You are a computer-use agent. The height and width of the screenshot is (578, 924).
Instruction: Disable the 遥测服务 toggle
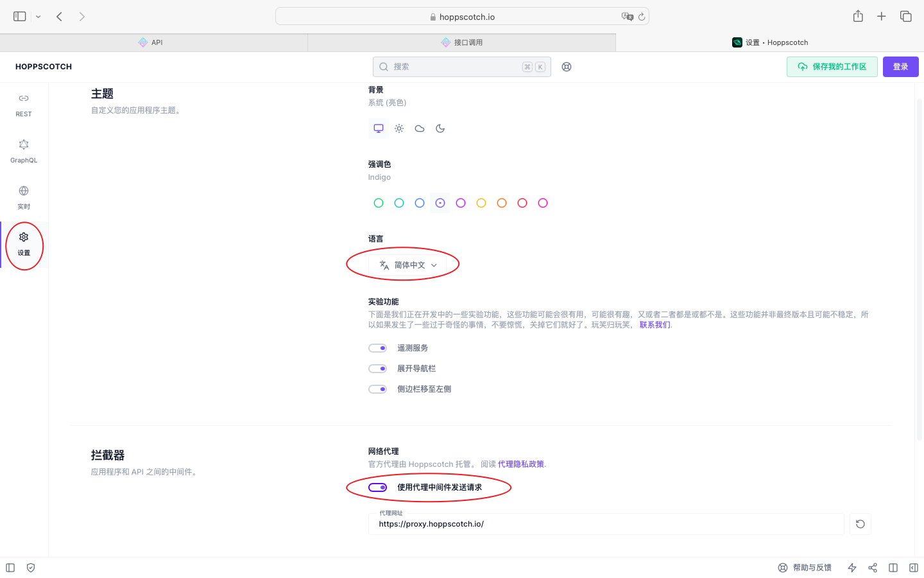[377, 347]
